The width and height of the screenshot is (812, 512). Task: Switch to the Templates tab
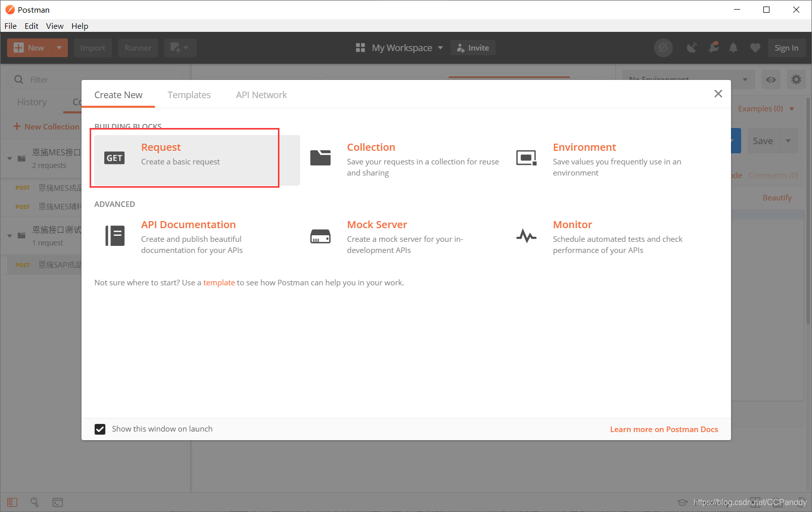[189, 95]
